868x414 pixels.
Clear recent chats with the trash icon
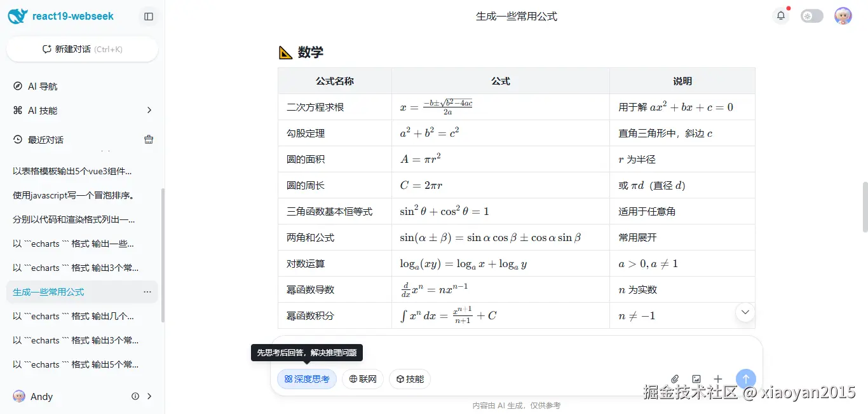click(149, 140)
